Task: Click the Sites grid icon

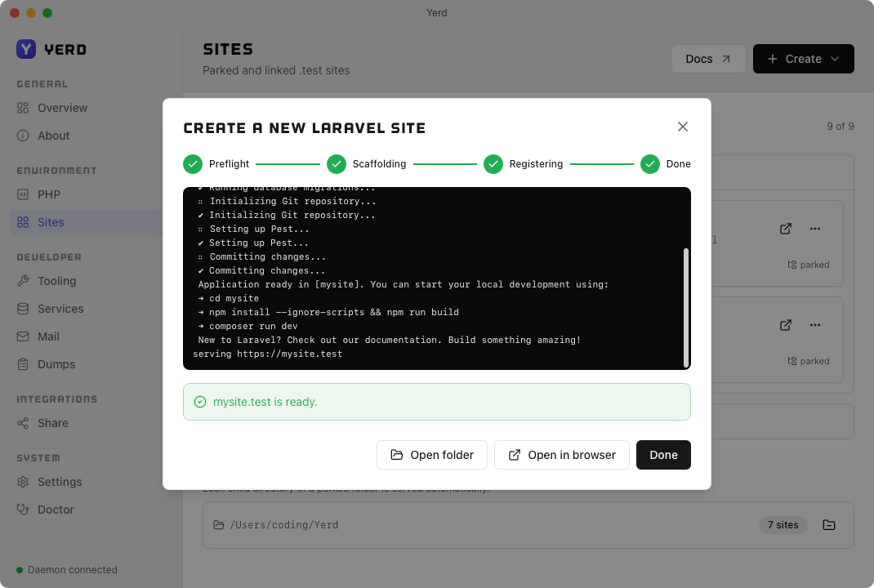Action: tap(23, 222)
